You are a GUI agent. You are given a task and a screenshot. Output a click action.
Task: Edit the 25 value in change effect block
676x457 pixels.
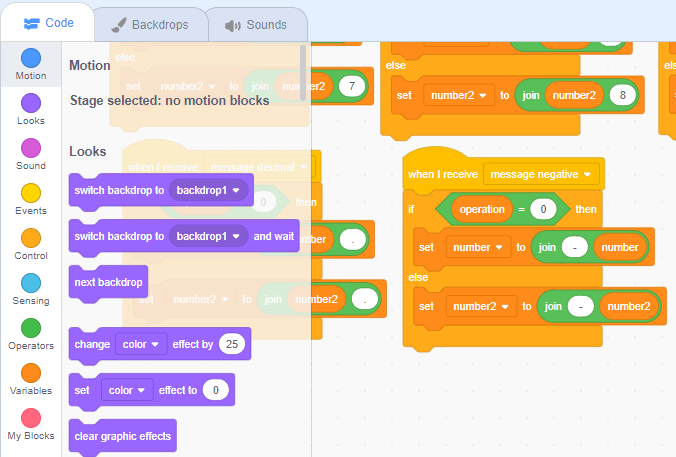pos(232,344)
